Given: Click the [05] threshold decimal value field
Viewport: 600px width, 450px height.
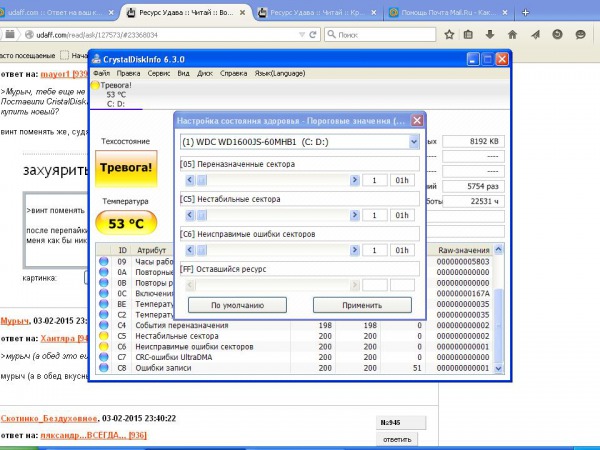Looking at the screenshot, I should pyautogui.click(x=374, y=180).
